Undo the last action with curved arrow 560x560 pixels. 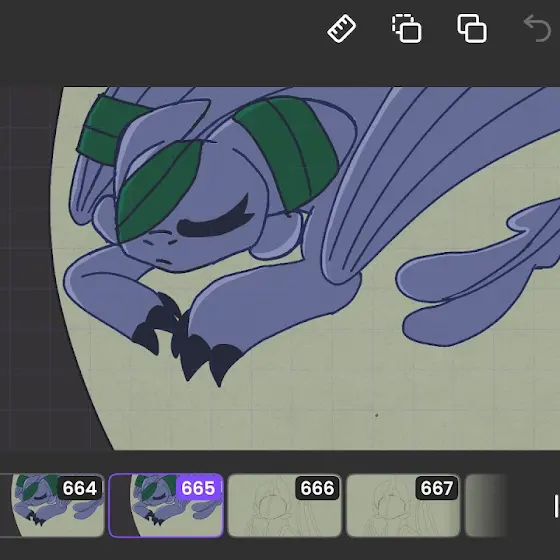tap(537, 29)
